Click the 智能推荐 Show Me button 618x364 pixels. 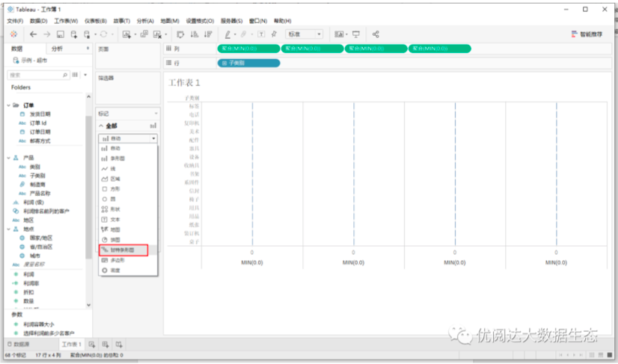pyautogui.click(x=587, y=34)
